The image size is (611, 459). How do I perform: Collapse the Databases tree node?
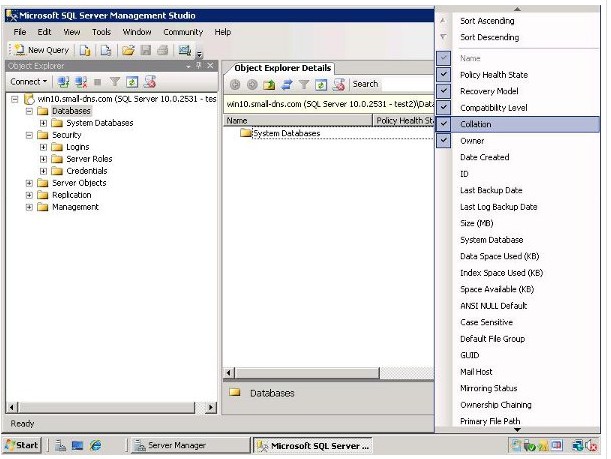pos(29,111)
